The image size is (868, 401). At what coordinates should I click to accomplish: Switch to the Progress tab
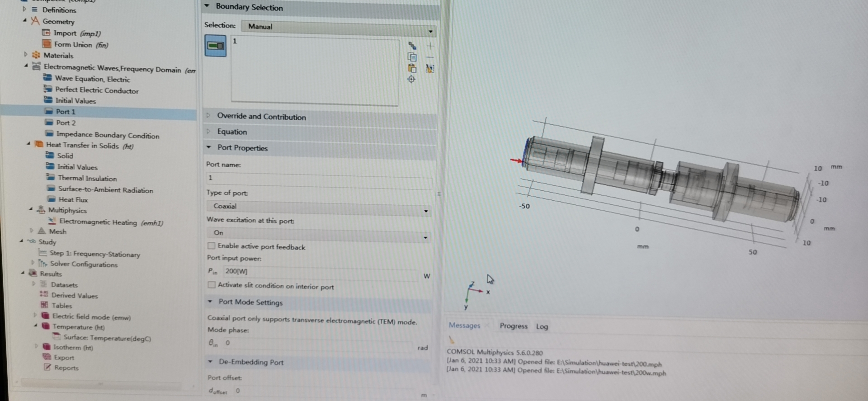[513, 326]
